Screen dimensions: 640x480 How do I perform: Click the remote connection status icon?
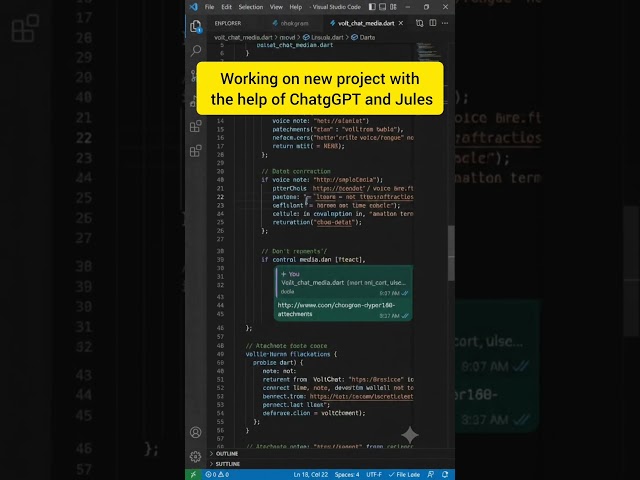point(193,474)
